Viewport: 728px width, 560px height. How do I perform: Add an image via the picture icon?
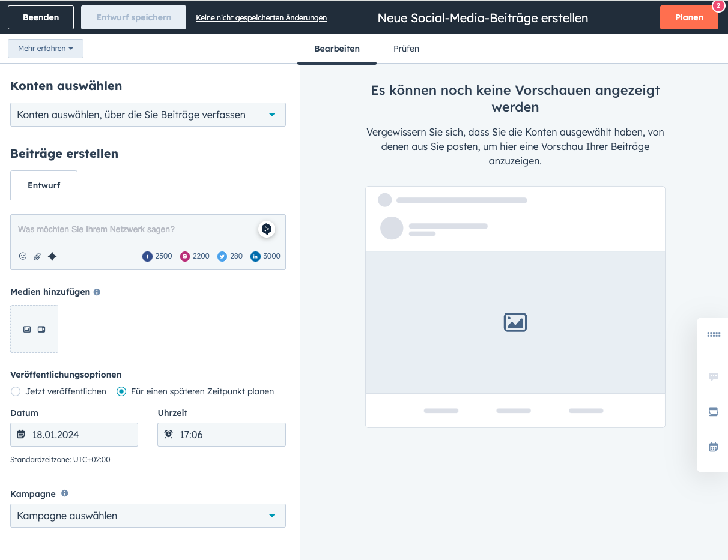tap(26, 329)
